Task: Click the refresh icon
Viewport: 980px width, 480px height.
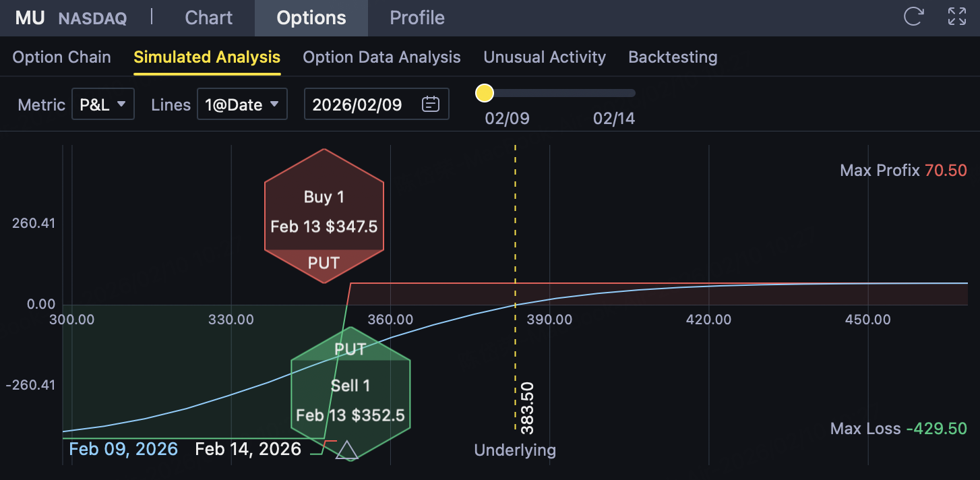Action: [913, 17]
